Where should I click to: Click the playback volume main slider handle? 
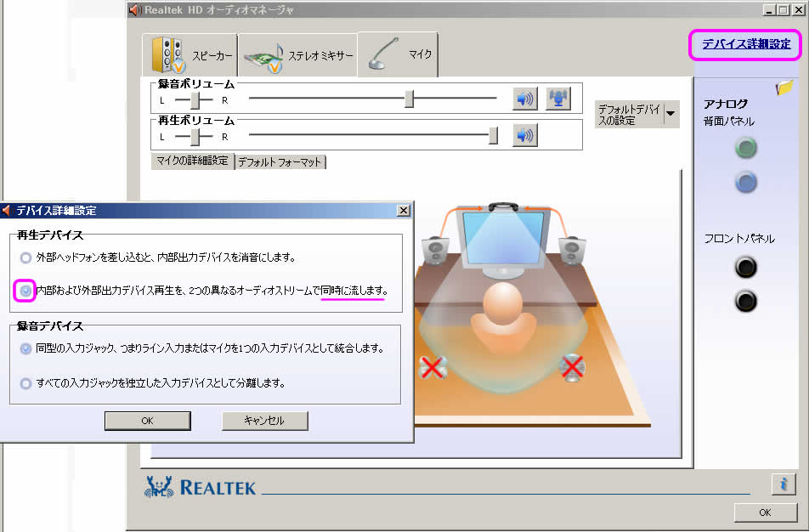point(493,135)
